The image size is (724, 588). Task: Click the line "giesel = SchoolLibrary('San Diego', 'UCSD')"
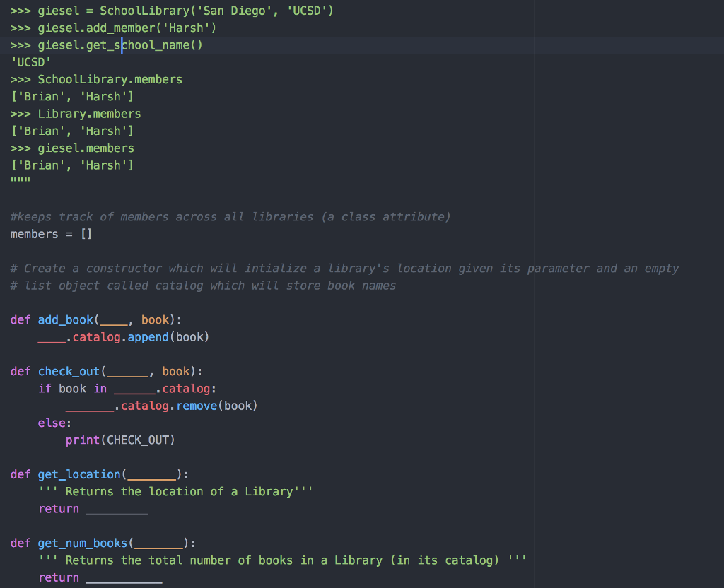(x=172, y=11)
